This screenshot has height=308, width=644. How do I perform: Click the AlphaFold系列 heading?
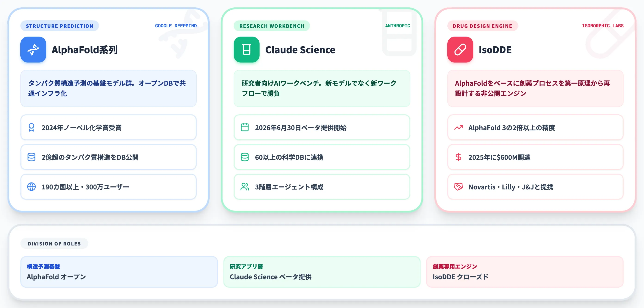84,50
